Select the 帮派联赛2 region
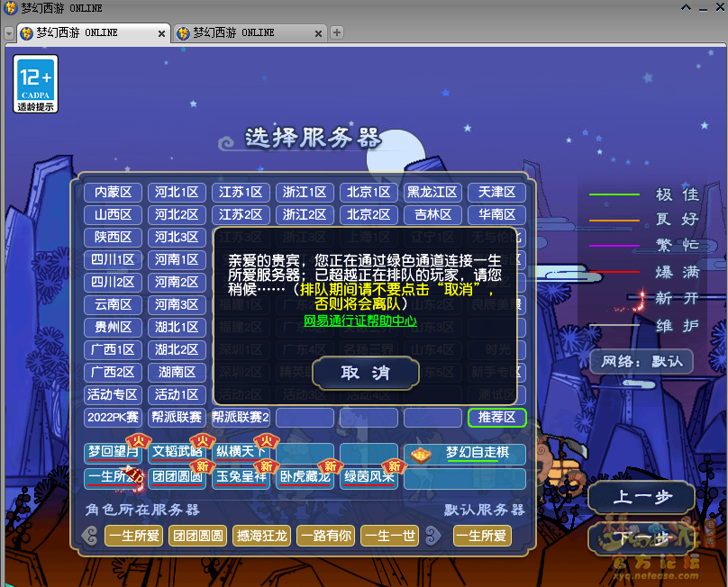This screenshot has width=728, height=587. [241, 417]
